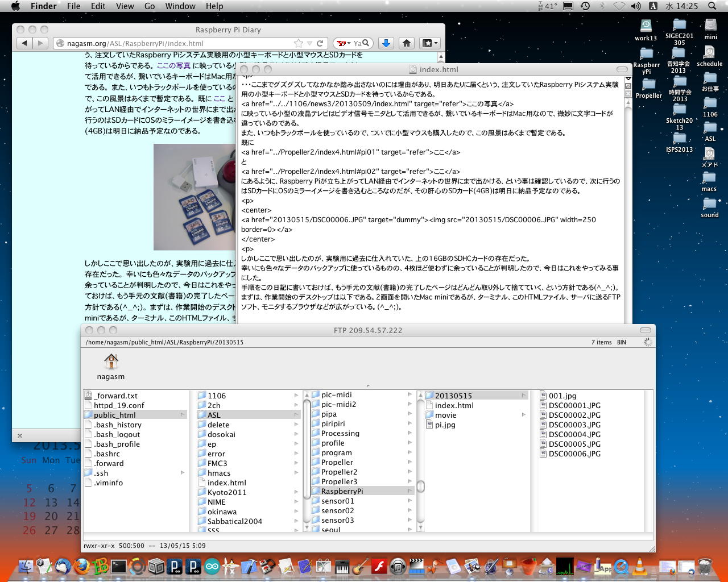Viewport: 728px width, 582px height.
Task: Open the Yahoo search engine dropdown
Action: pyautogui.click(x=343, y=43)
